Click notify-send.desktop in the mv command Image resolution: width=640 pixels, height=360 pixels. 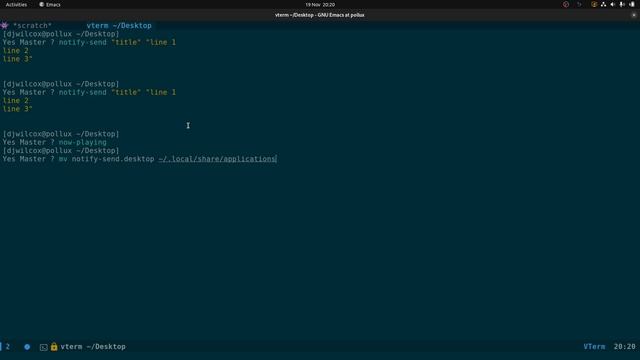point(113,159)
